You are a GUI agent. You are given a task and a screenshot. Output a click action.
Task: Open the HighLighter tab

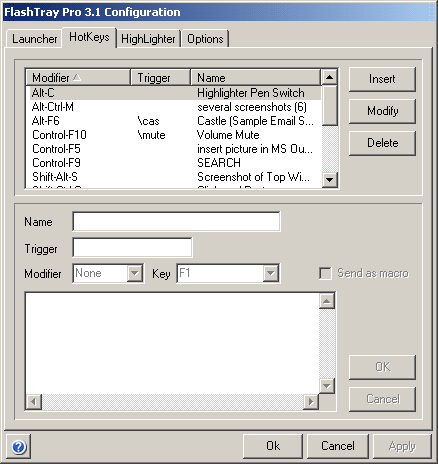point(148,39)
